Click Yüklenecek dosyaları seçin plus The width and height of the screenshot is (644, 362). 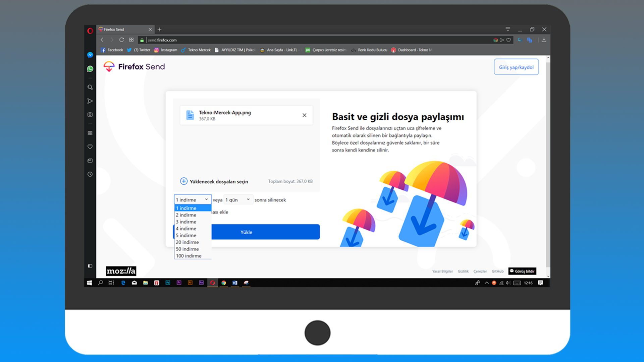184,181
